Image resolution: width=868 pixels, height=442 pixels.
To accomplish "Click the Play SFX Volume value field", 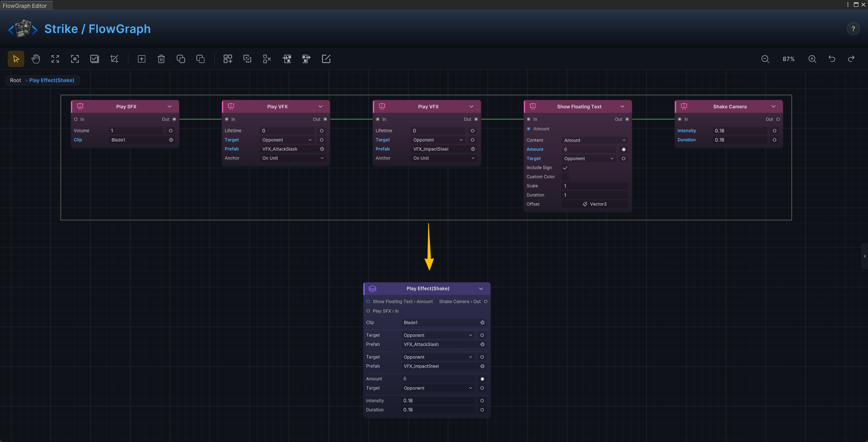I will (137, 131).
